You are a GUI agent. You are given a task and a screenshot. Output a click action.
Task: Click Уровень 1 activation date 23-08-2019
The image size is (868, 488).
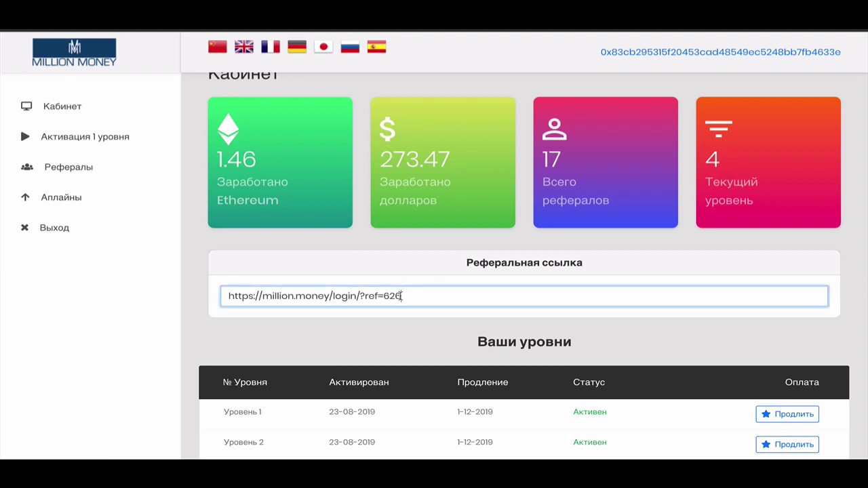tap(352, 412)
